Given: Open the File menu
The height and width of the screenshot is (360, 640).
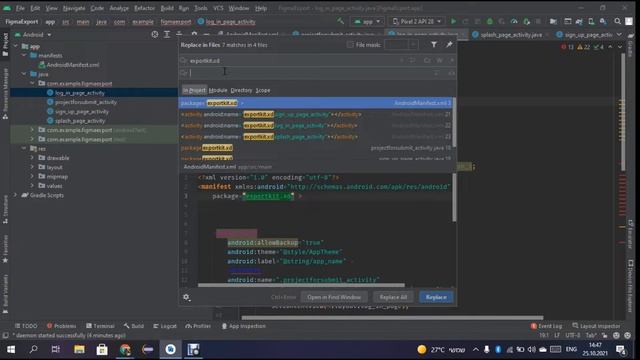Looking at the screenshot, I should [x=20, y=8].
